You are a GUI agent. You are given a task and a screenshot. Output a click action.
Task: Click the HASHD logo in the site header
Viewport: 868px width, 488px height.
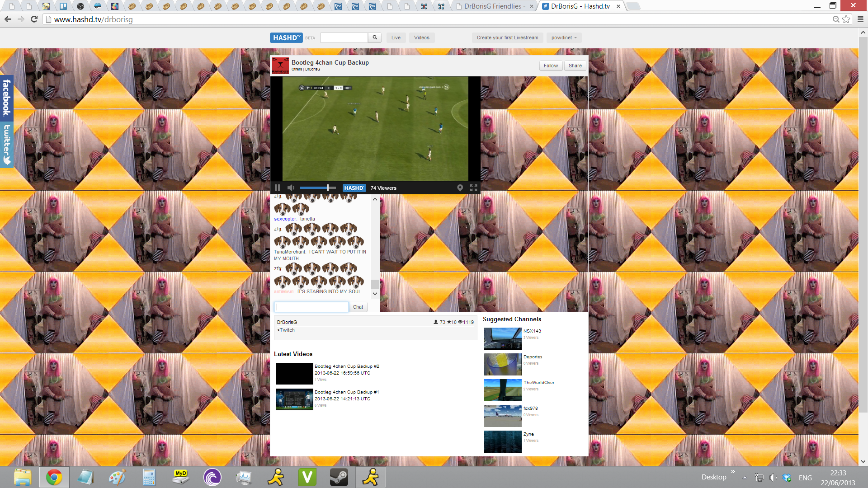(x=286, y=38)
